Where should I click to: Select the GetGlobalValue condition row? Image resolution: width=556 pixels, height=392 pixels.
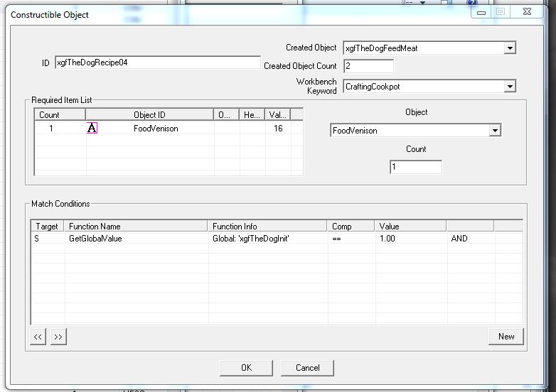pos(95,239)
